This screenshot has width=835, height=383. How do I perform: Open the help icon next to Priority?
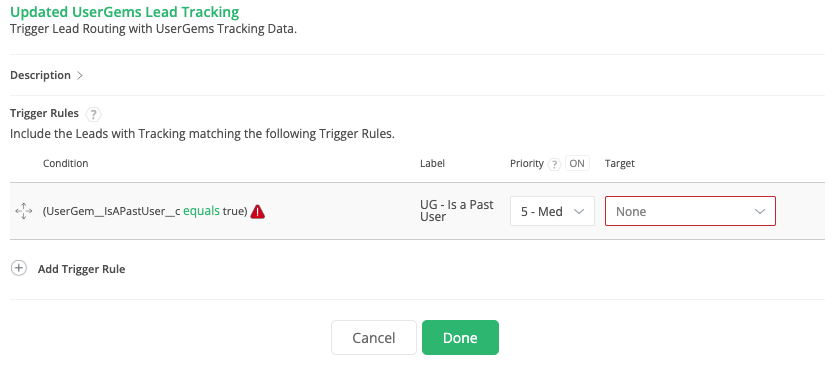click(x=554, y=164)
